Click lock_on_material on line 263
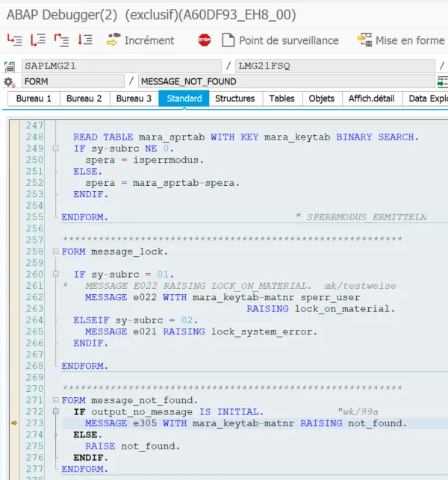 click(342, 309)
